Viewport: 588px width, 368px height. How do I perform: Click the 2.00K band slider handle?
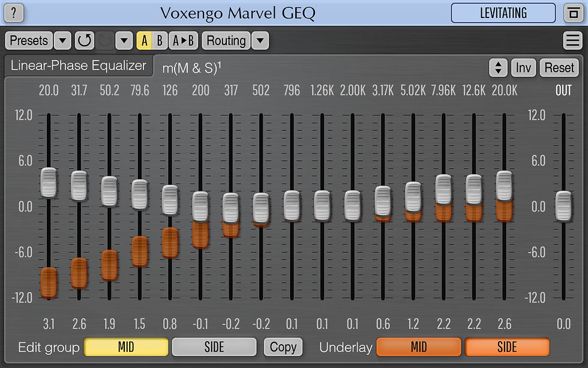click(x=353, y=205)
